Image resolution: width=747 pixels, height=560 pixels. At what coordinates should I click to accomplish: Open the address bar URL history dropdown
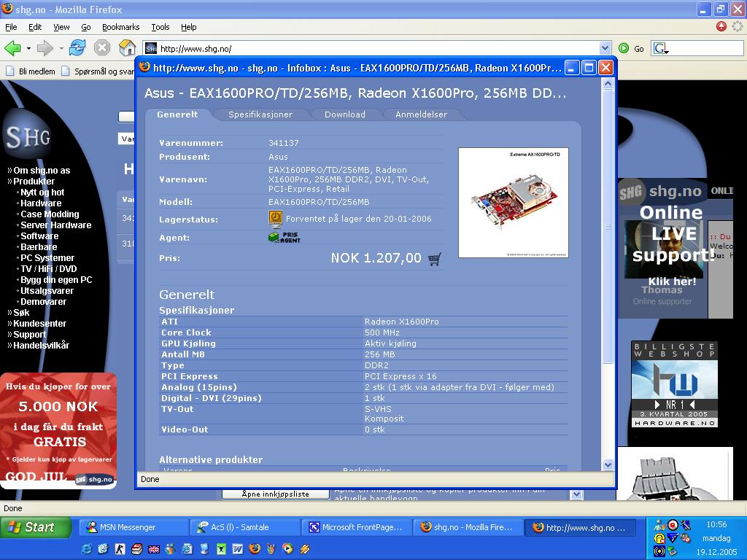click(x=605, y=48)
